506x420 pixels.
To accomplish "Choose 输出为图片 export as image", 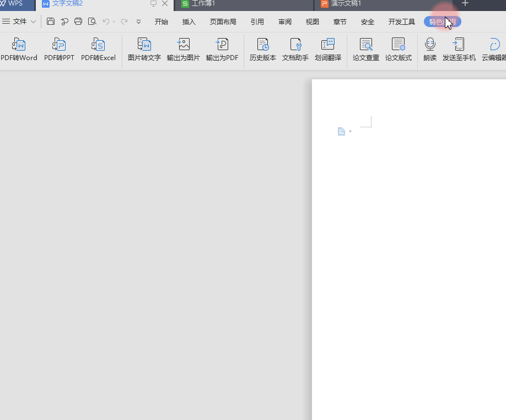I will point(184,50).
